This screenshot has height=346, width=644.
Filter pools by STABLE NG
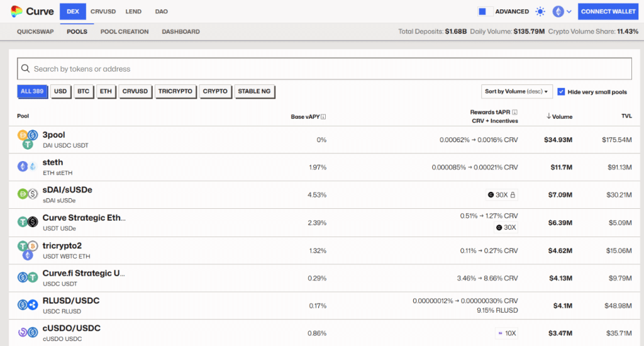[254, 91]
